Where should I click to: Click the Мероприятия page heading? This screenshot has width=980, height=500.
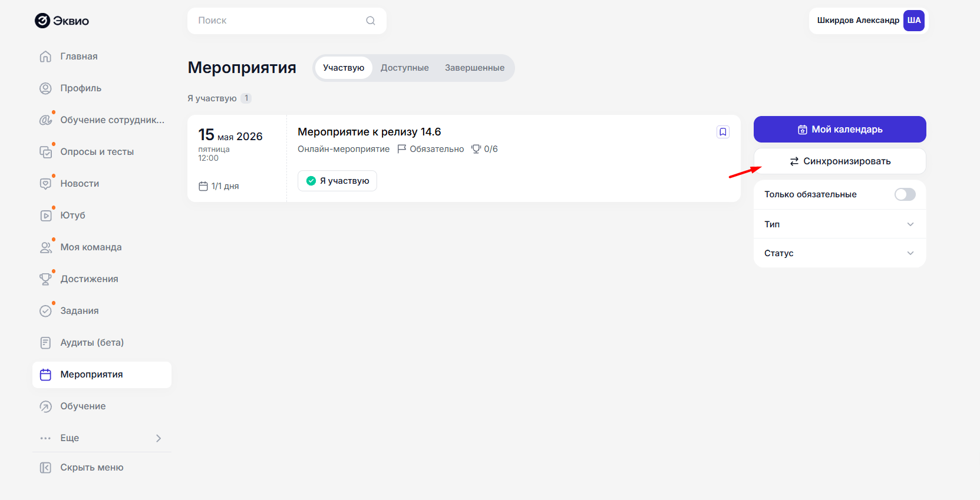[242, 68]
